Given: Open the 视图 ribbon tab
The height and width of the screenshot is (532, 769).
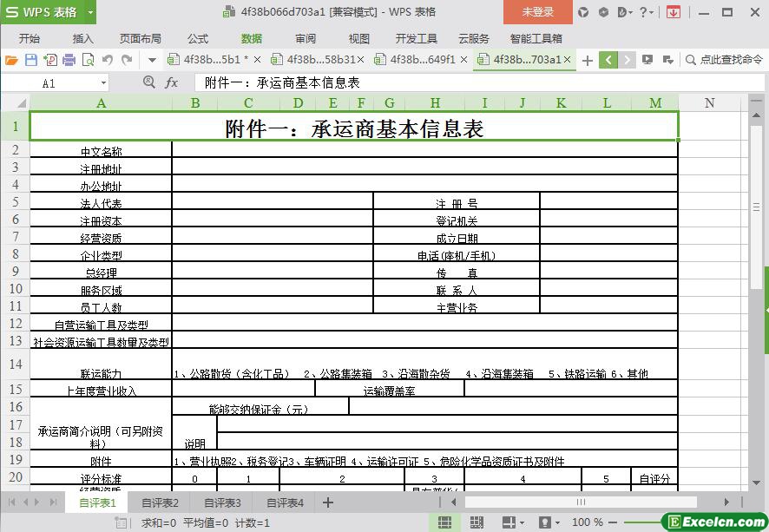Looking at the screenshot, I should coord(359,38).
